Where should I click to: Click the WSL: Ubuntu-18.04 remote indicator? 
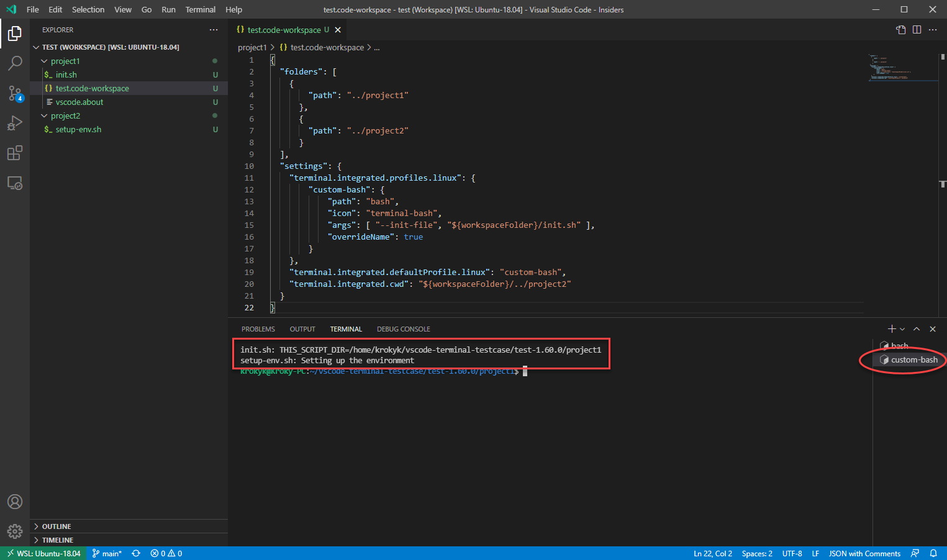pyautogui.click(x=43, y=553)
